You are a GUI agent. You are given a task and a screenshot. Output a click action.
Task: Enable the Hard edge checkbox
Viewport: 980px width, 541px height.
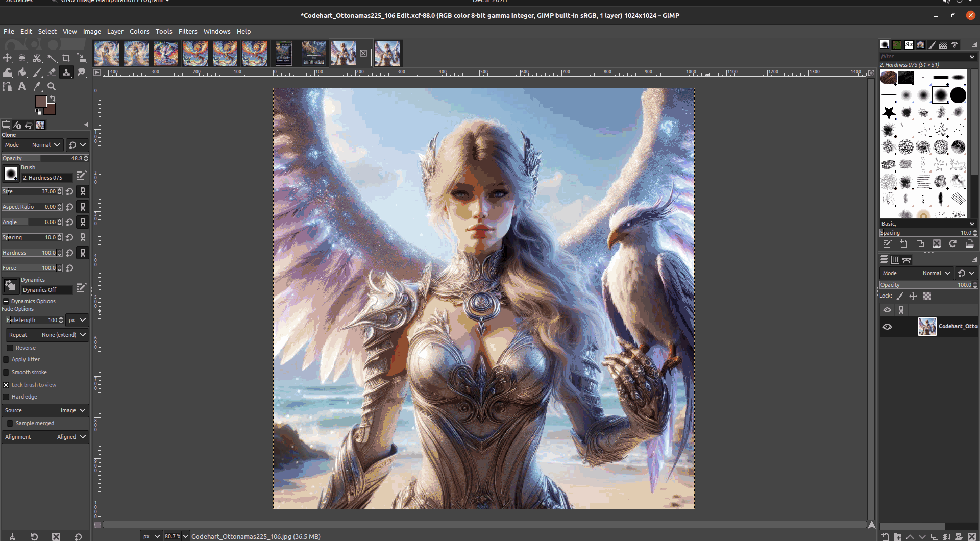point(6,397)
